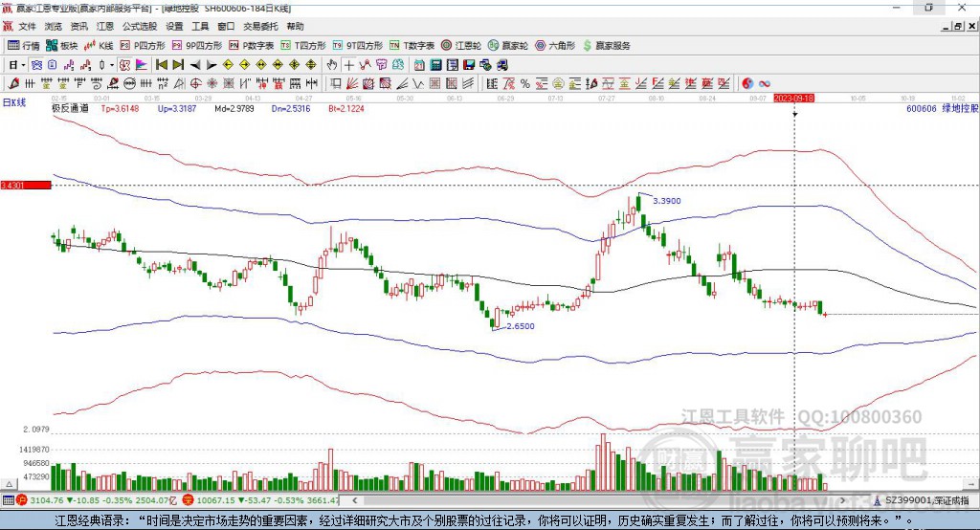Image resolution: width=980 pixels, height=530 pixels.
Task: Click the 绿地控股 stock name label
Action: [960, 109]
